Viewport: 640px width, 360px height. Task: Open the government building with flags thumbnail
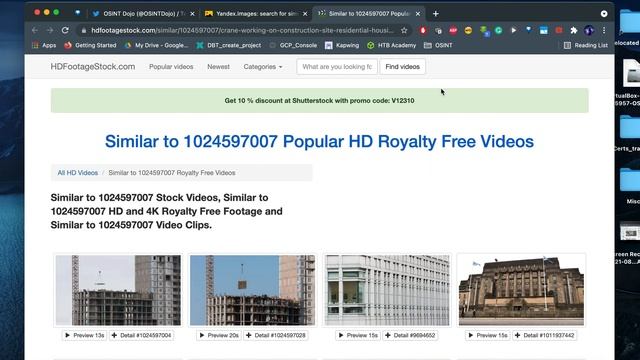pyautogui.click(x=521, y=290)
